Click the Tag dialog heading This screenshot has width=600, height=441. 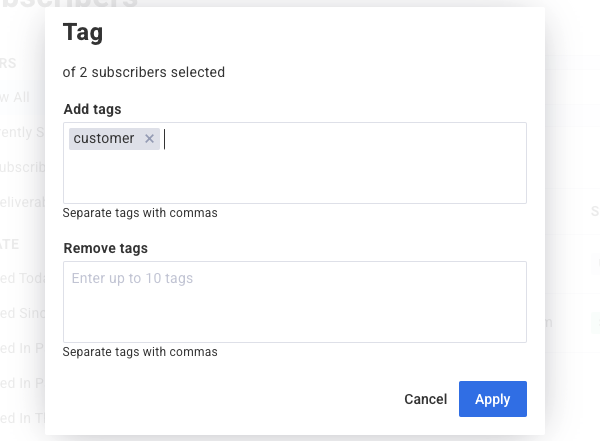83,32
